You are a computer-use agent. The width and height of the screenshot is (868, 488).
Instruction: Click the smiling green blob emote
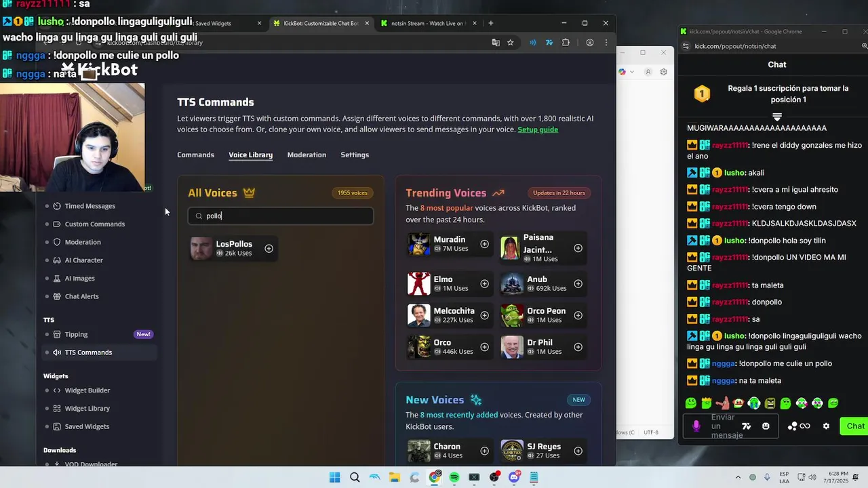(x=691, y=403)
